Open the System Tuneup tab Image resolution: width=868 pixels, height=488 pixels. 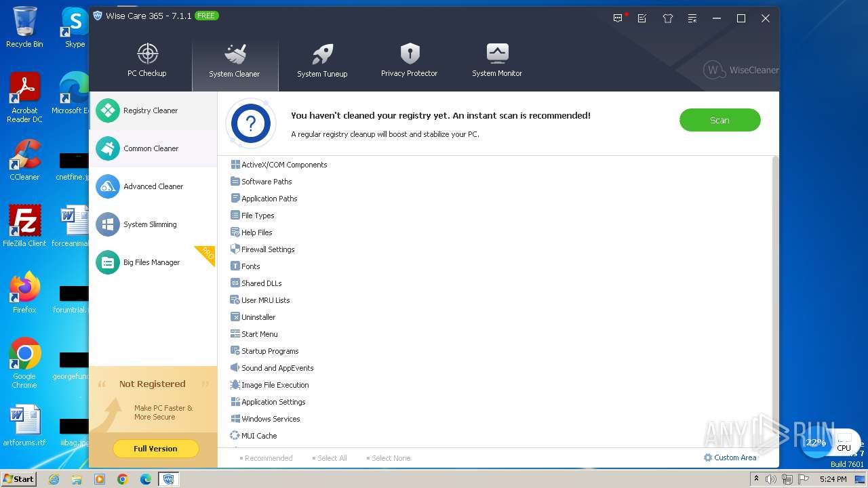322,61
